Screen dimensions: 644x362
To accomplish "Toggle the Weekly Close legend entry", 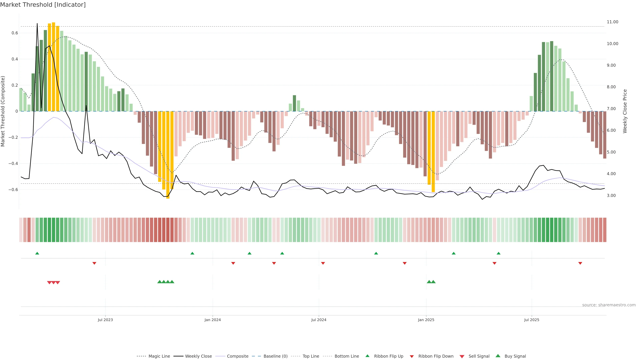I will click(198, 356).
